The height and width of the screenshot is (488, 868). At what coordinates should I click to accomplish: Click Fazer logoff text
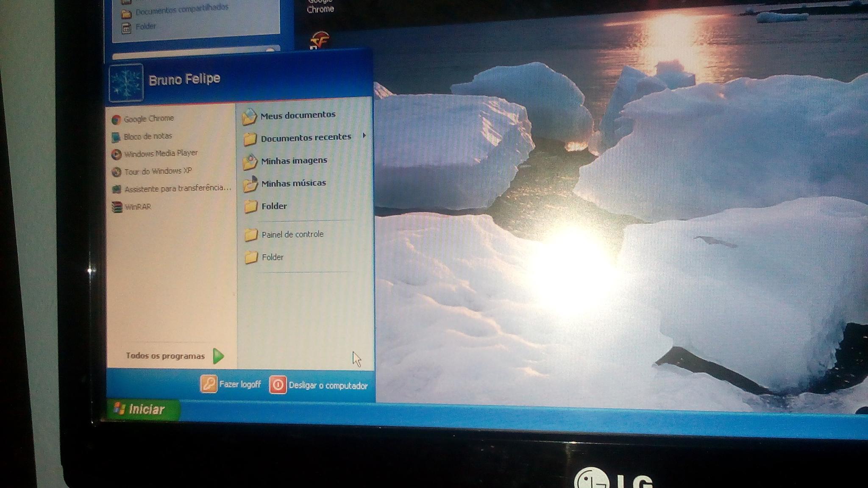pyautogui.click(x=240, y=385)
